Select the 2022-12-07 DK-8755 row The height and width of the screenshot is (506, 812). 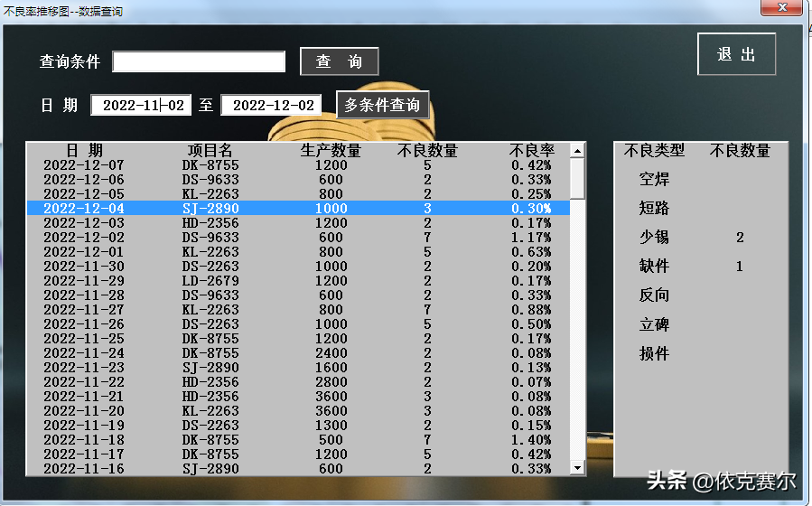pyautogui.click(x=298, y=165)
